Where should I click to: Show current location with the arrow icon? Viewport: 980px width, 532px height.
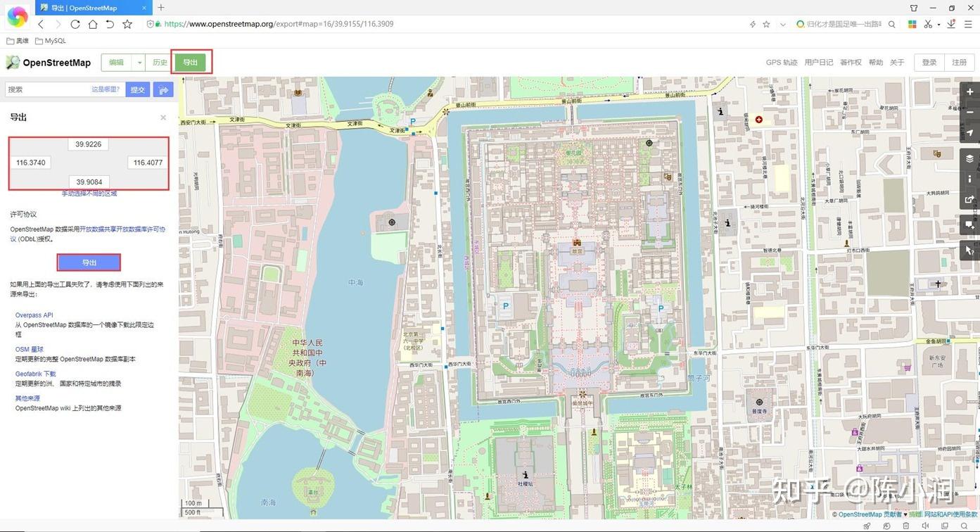tap(969, 132)
